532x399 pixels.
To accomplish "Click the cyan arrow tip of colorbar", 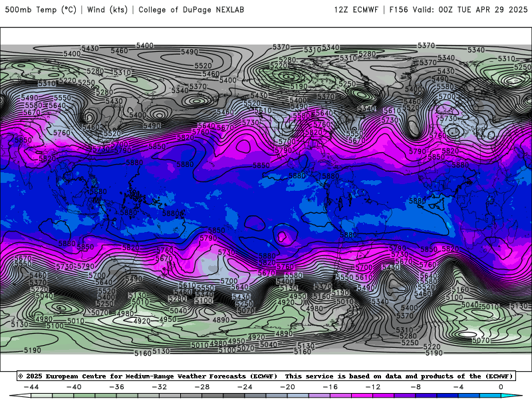I will pyautogui.click(x=511, y=396).
